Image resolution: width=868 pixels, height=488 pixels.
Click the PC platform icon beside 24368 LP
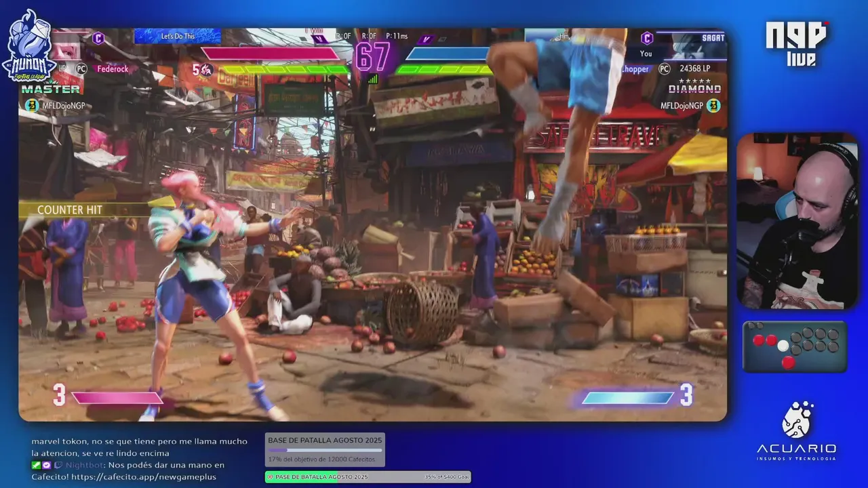[x=665, y=68]
